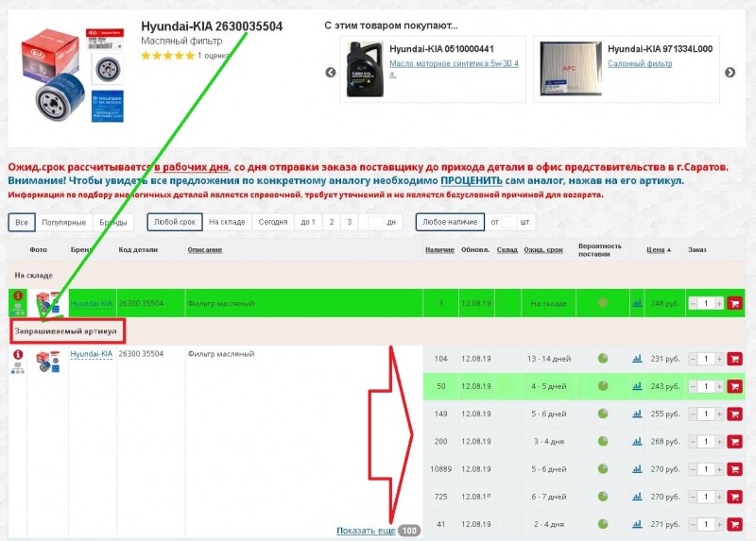The width and height of the screenshot is (756, 541).
Task: Add the 725-quantity offer to cart
Action: [735, 497]
